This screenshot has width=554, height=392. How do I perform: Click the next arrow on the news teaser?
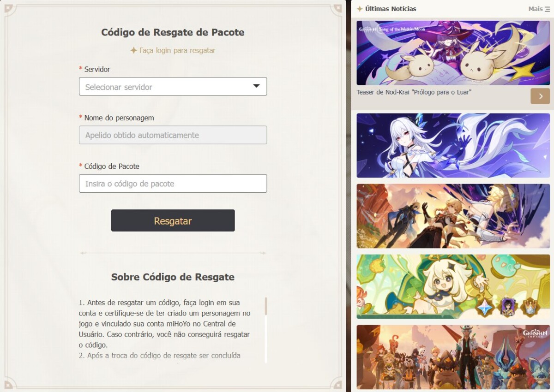point(540,96)
